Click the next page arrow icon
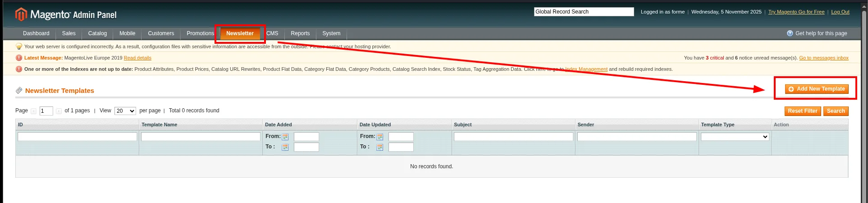This screenshot has height=203, width=868. coord(59,111)
